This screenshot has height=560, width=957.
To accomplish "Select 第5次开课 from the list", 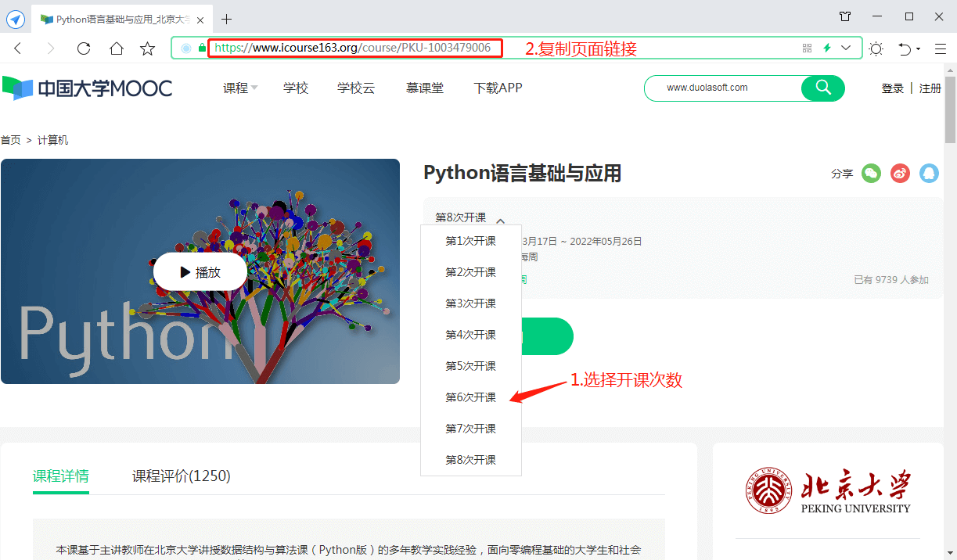I will pos(470,366).
